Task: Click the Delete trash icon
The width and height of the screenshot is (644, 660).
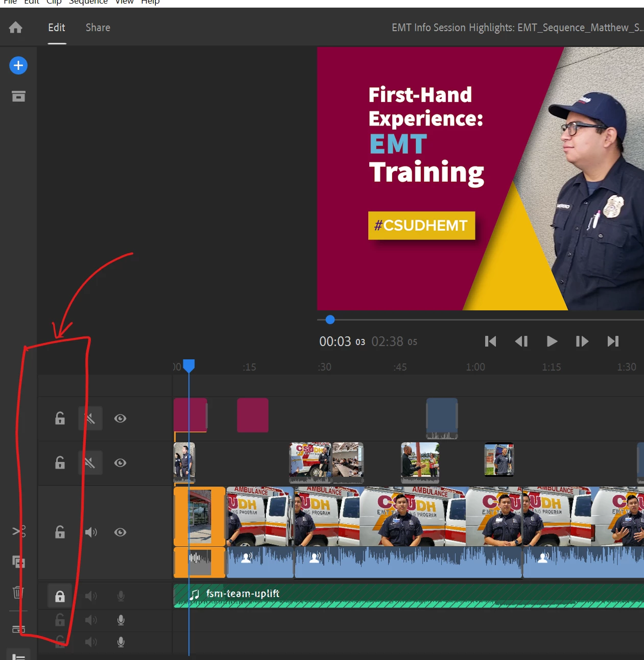Action: pos(18,592)
